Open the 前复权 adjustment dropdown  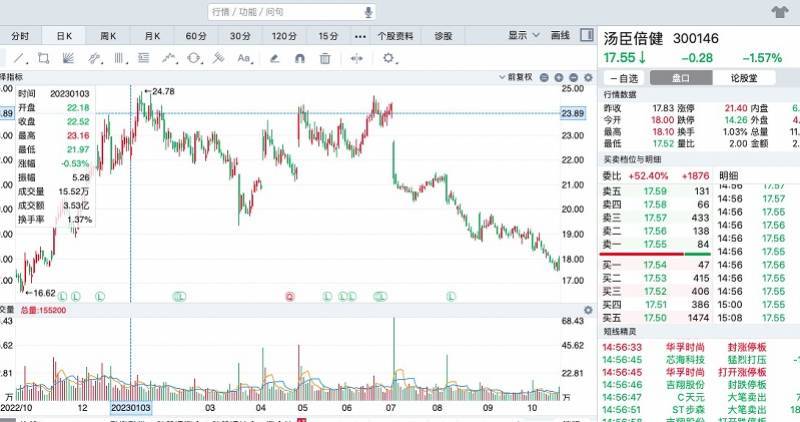pos(524,77)
